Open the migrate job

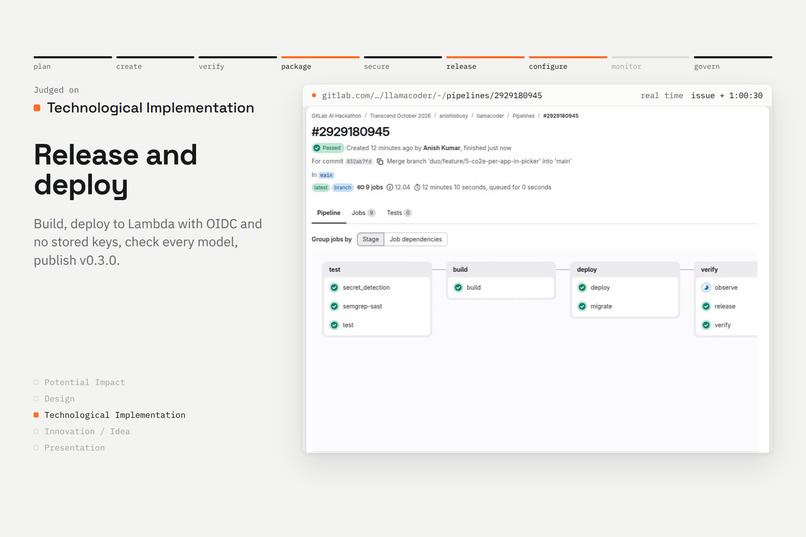pos(601,306)
